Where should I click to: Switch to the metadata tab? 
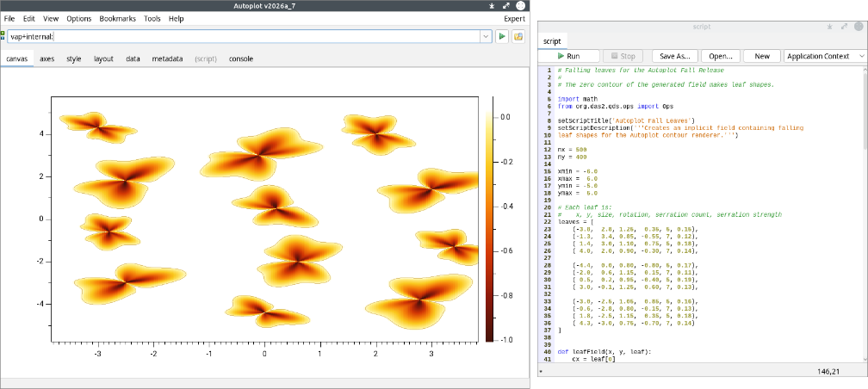pos(167,59)
